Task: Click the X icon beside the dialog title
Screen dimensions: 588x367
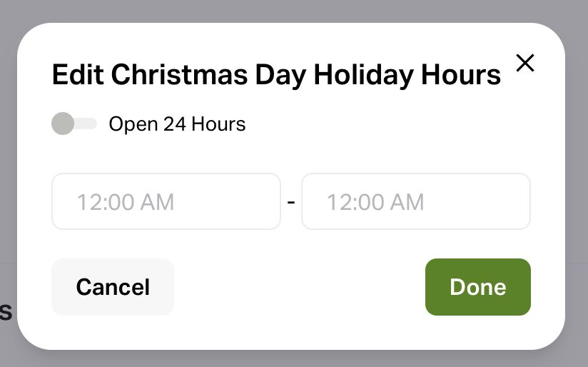Action: pos(525,64)
